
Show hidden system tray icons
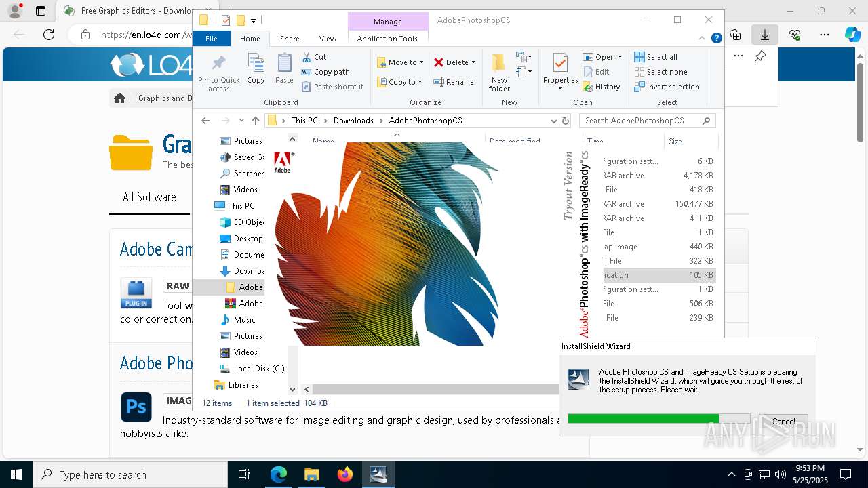coord(731,474)
